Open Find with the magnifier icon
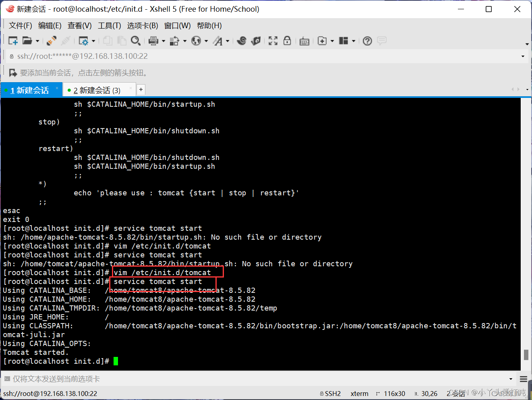The image size is (532, 400). click(x=136, y=41)
